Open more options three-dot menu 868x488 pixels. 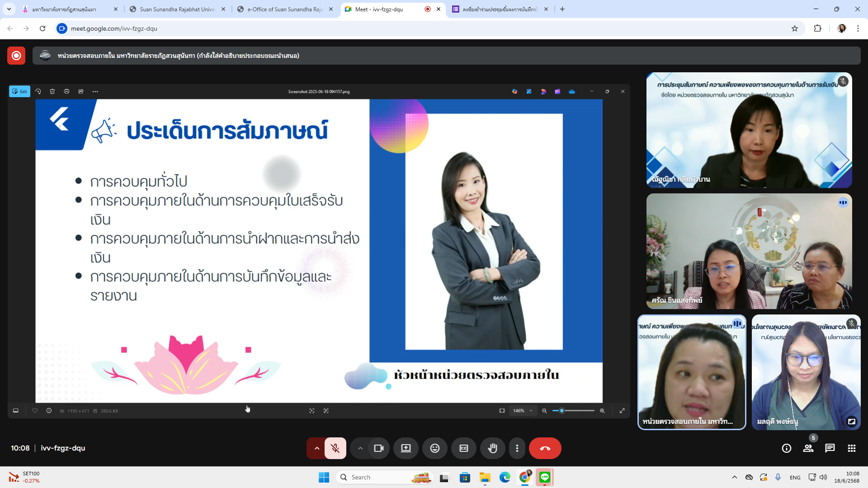[517, 448]
